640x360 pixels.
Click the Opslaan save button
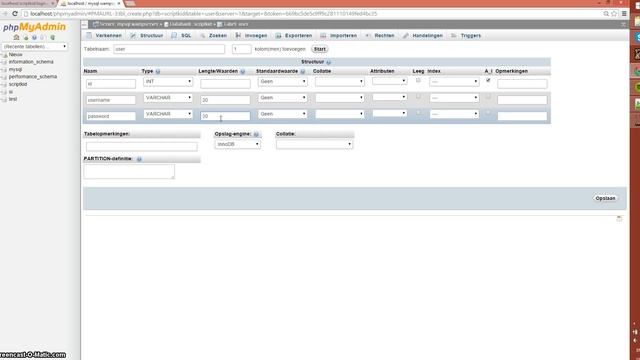(605, 198)
